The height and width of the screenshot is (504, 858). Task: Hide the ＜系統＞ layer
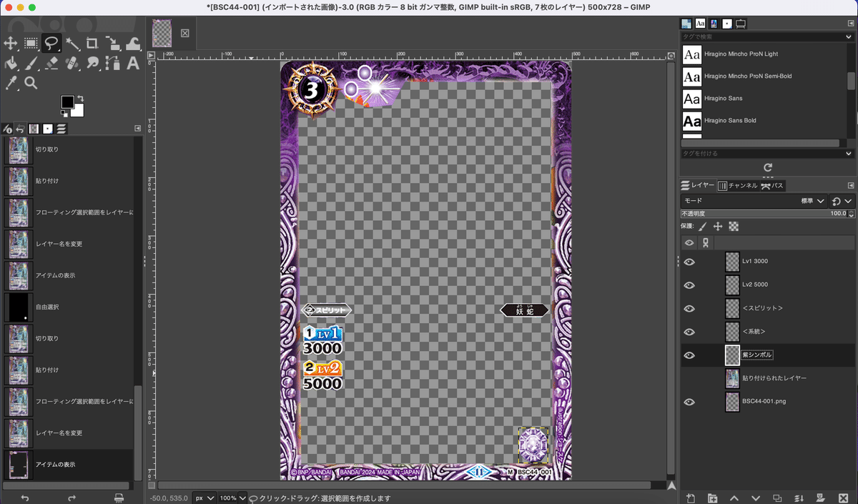[689, 332]
